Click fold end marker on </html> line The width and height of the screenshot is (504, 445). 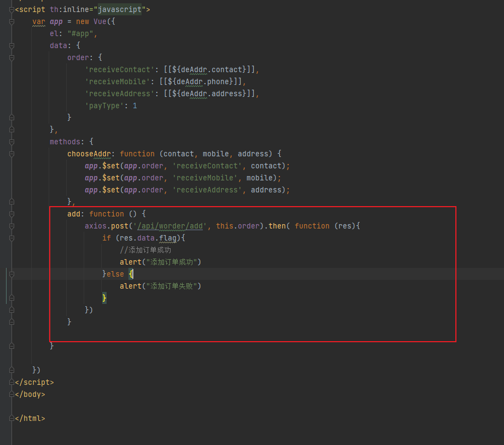tap(11, 418)
